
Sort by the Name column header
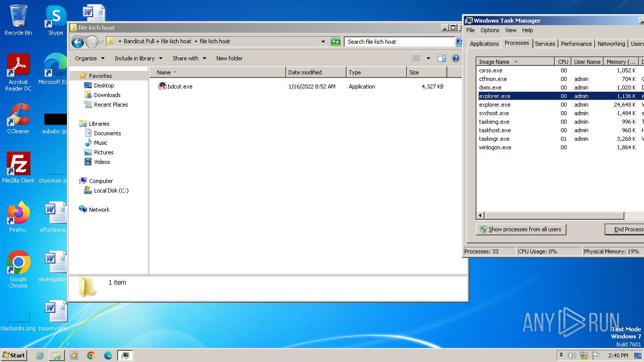[x=217, y=72]
